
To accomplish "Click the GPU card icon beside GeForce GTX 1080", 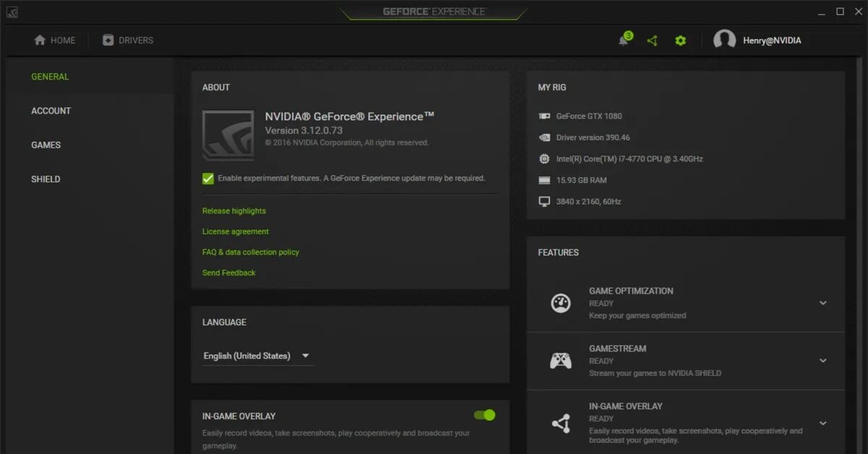I will [545, 116].
